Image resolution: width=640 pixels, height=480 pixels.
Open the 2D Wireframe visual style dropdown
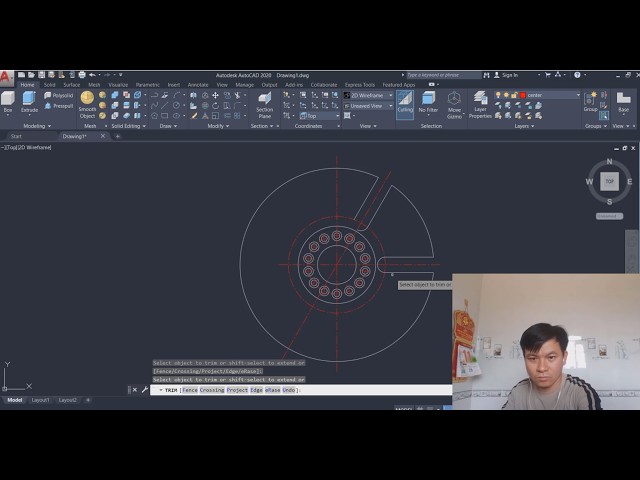[x=369, y=95]
